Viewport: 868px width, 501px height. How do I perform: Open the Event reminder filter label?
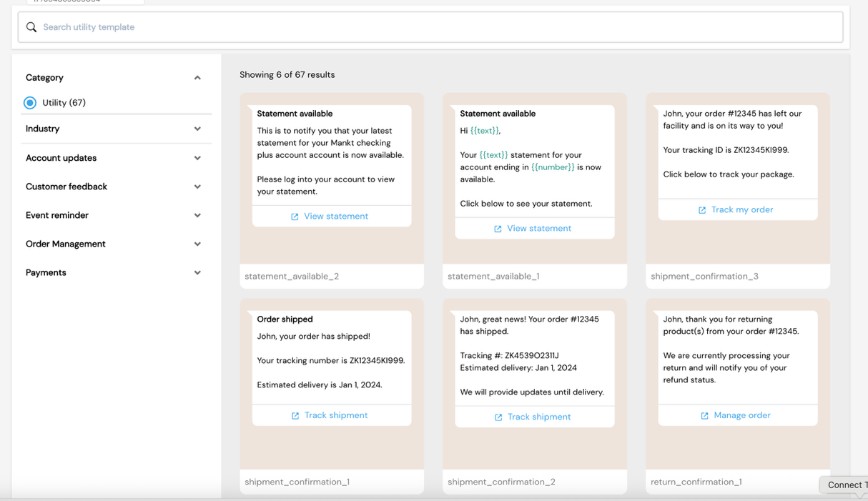(57, 215)
